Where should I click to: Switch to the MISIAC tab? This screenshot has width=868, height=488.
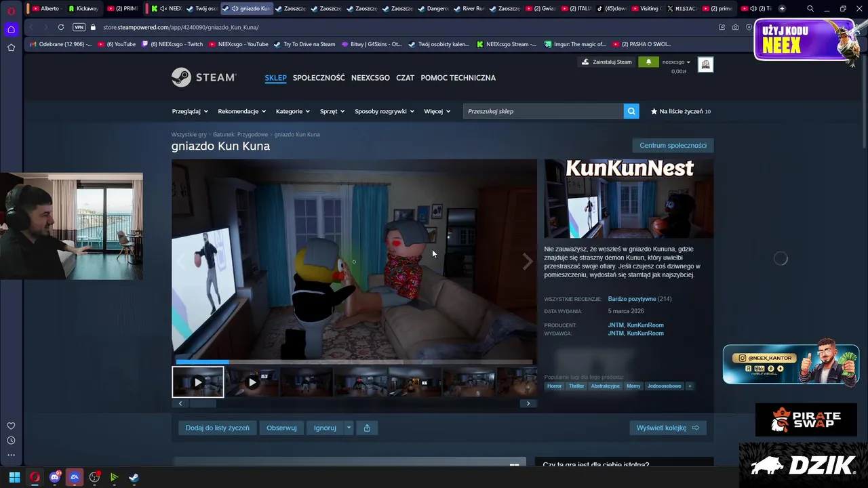[682, 8]
